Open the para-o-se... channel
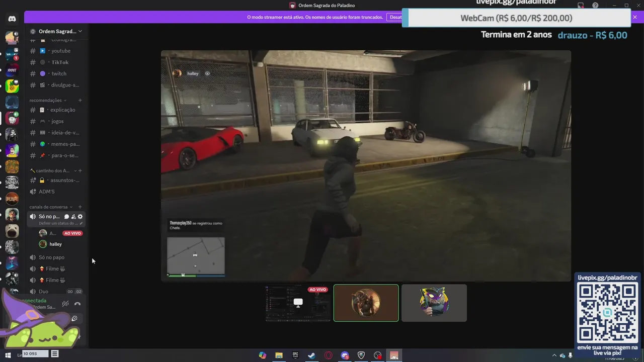Screen dimensions: 644x362 coord(56,155)
